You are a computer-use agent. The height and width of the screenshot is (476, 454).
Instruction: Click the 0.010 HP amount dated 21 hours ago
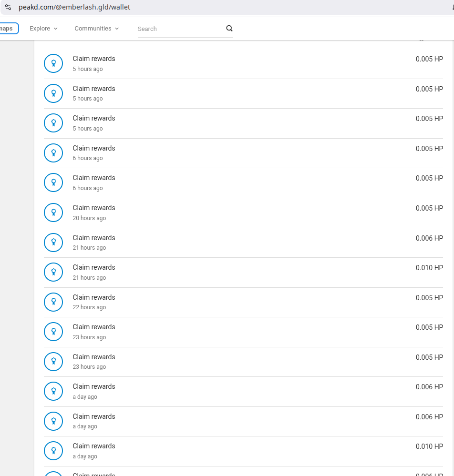pos(429,267)
